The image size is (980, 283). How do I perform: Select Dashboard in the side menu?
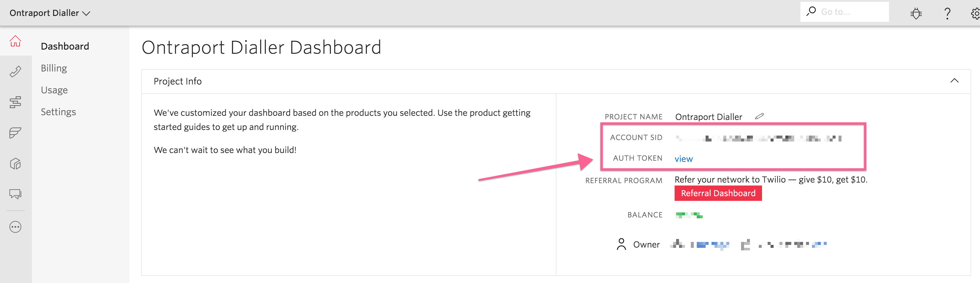click(65, 46)
